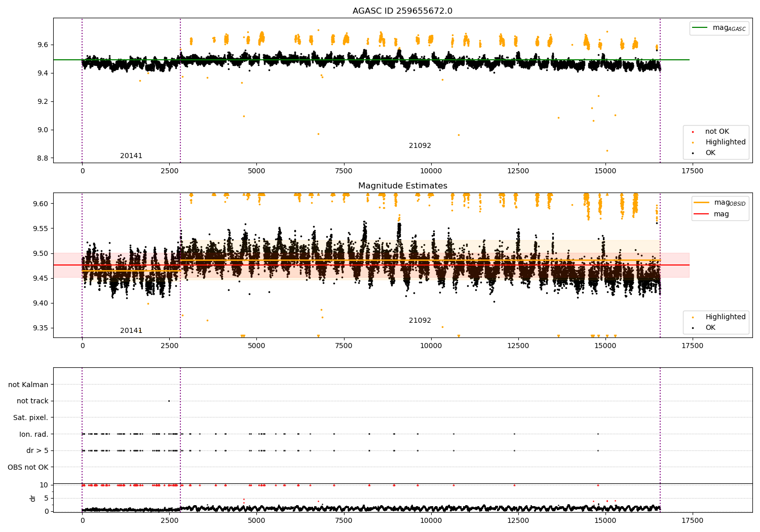Select "Highlighted" legend entry in top plot
This screenshot has height=532, width=760.
[725, 142]
